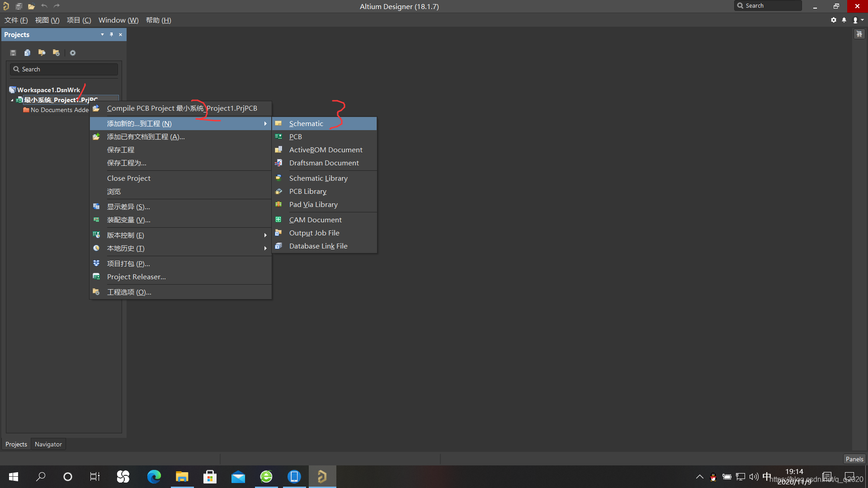Choose Close Project from context menu
Image resolution: width=868 pixels, height=488 pixels.
[181, 178]
